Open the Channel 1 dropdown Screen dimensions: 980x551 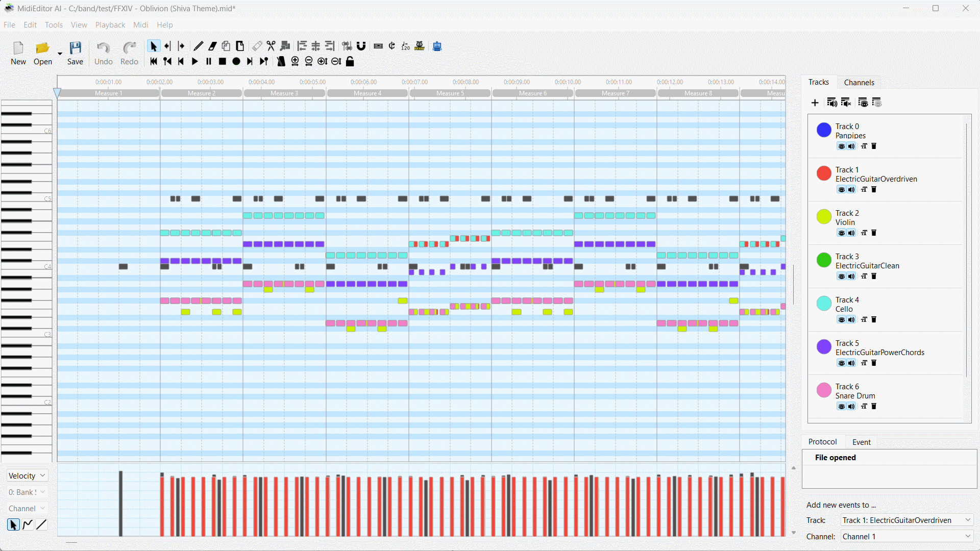906,536
